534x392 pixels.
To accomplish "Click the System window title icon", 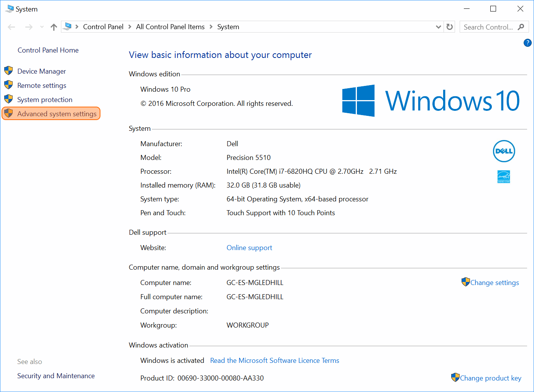I will pyautogui.click(x=10, y=9).
